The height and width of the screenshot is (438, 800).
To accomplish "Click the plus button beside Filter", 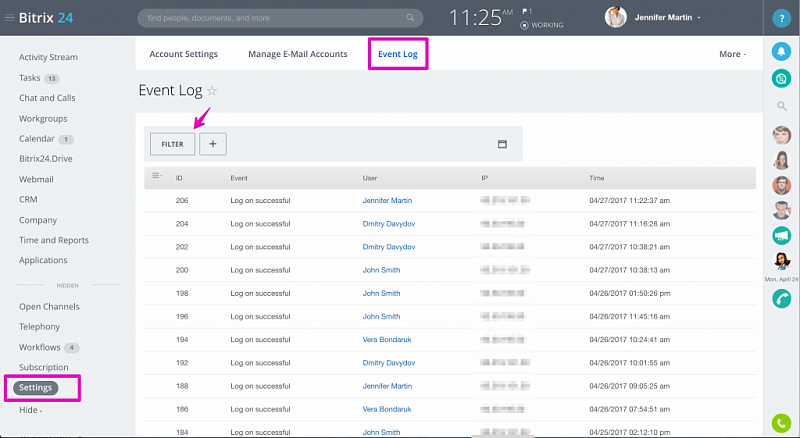I will 213,144.
